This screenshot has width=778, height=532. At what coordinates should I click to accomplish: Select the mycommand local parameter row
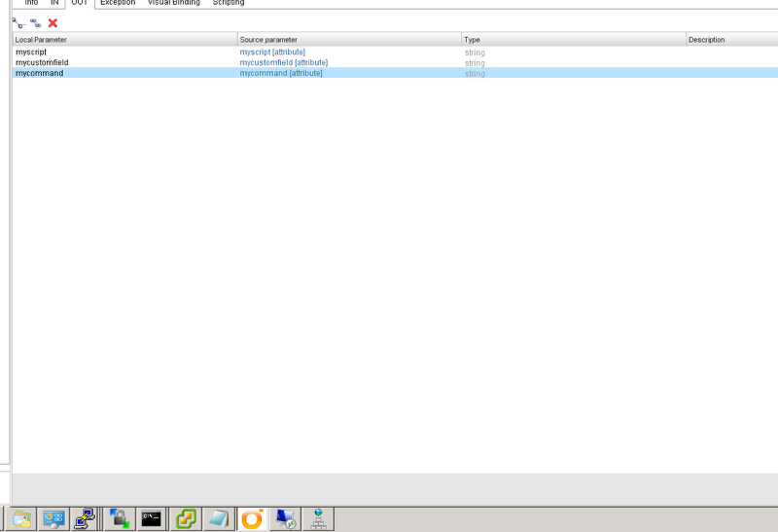(40, 73)
